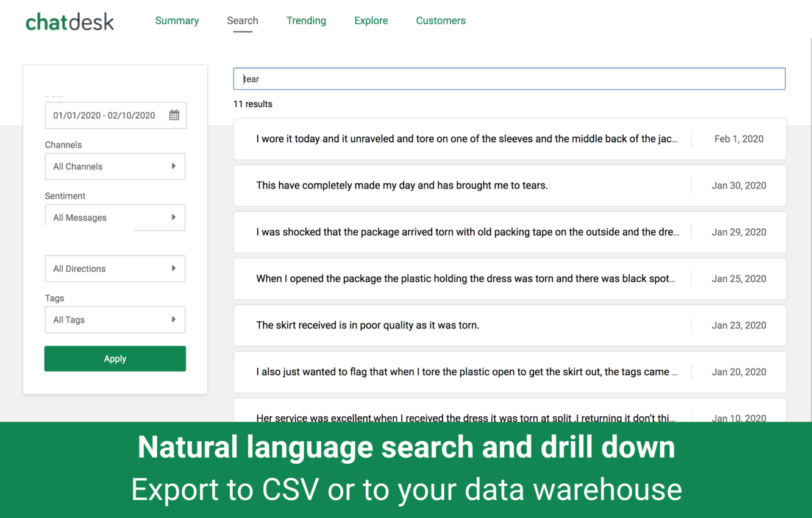This screenshot has height=518, width=812.
Task: Open the Jan 25 plastic holding dress result
Action: 466,279
